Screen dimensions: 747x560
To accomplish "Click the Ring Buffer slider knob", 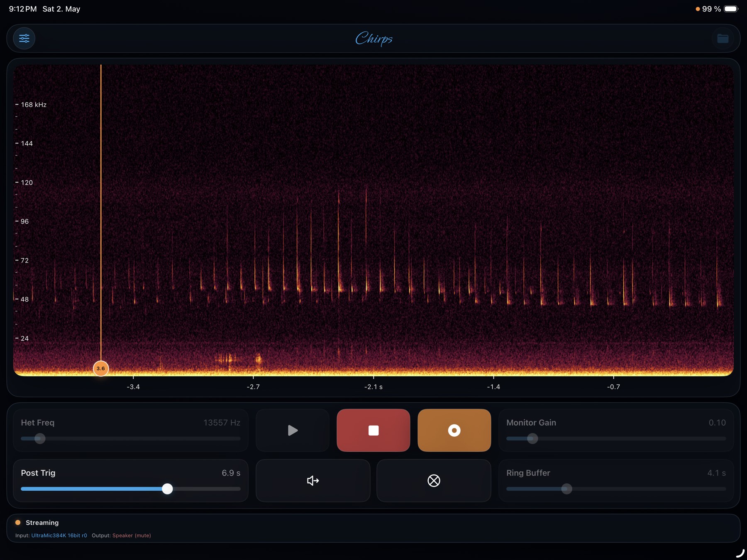I will (x=566, y=489).
